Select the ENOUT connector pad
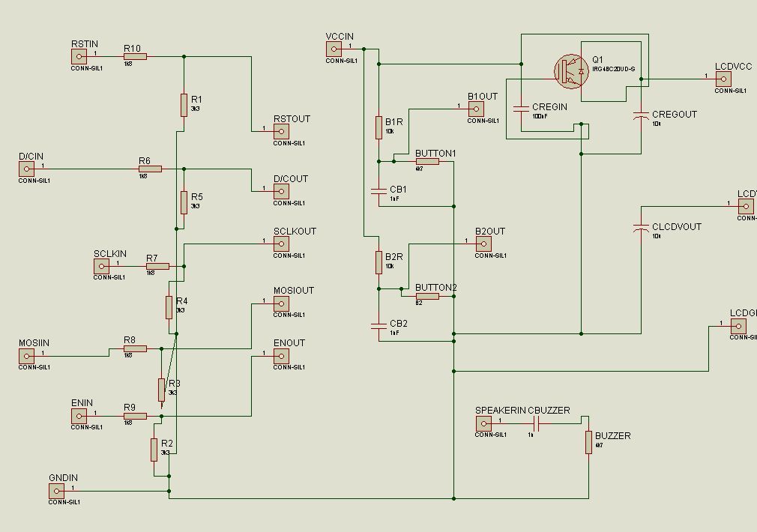 pyautogui.click(x=281, y=356)
